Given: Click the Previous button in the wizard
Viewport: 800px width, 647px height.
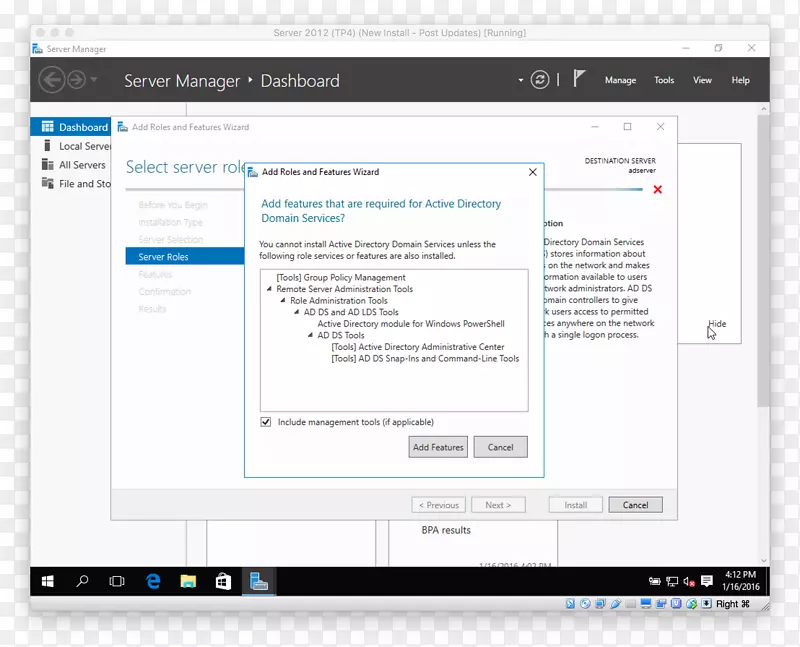Looking at the screenshot, I should click(x=438, y=504).
